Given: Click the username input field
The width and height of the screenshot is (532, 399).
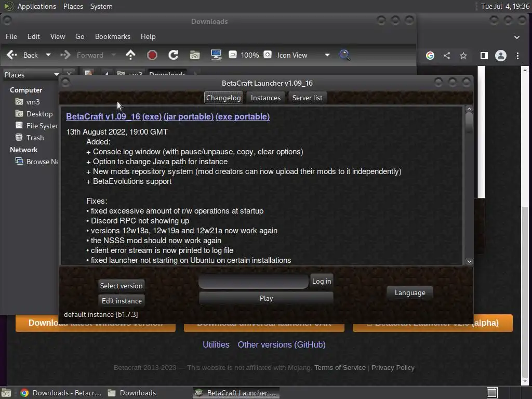Looking at the screenshot, I should (254, 281).
